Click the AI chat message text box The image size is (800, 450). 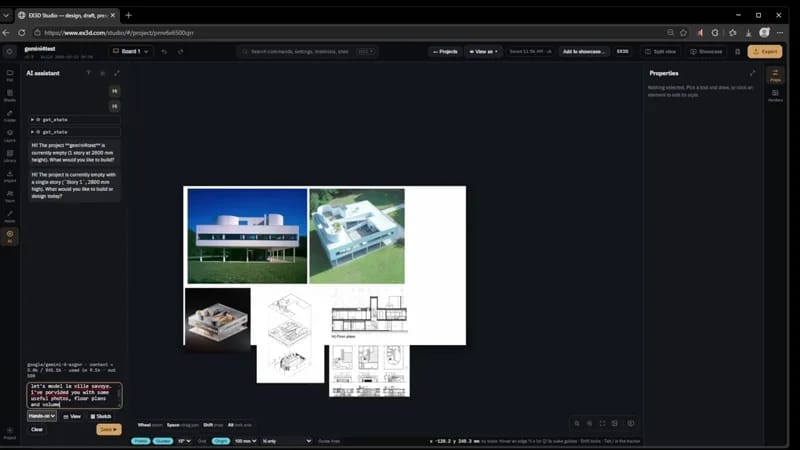point(74,395)
